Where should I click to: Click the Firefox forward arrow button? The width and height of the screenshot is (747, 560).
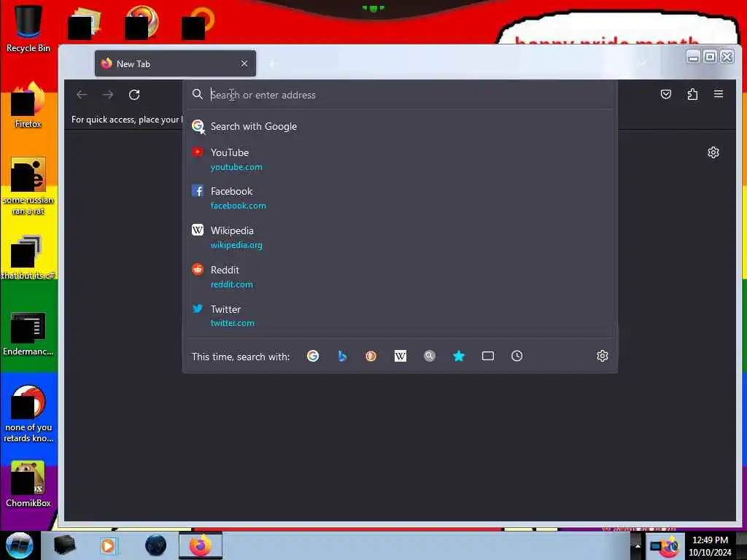tap(108, 95)
